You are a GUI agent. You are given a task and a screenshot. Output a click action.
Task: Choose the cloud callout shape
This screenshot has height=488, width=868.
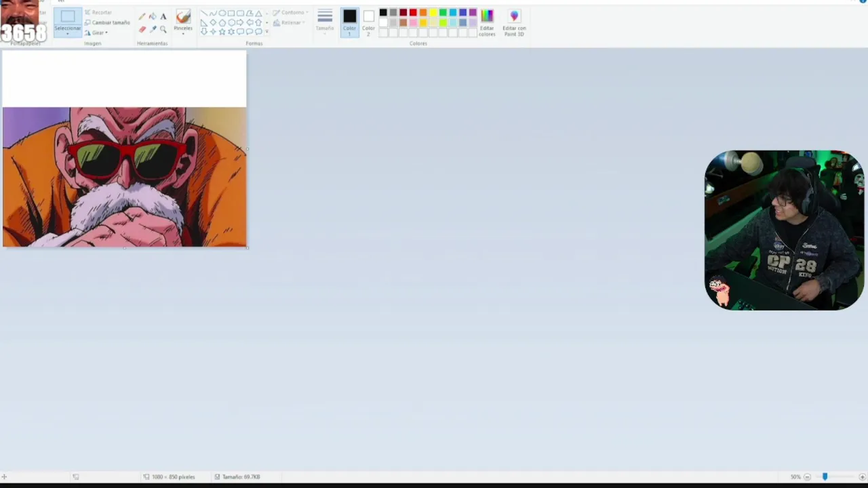(x=258, y=32)
